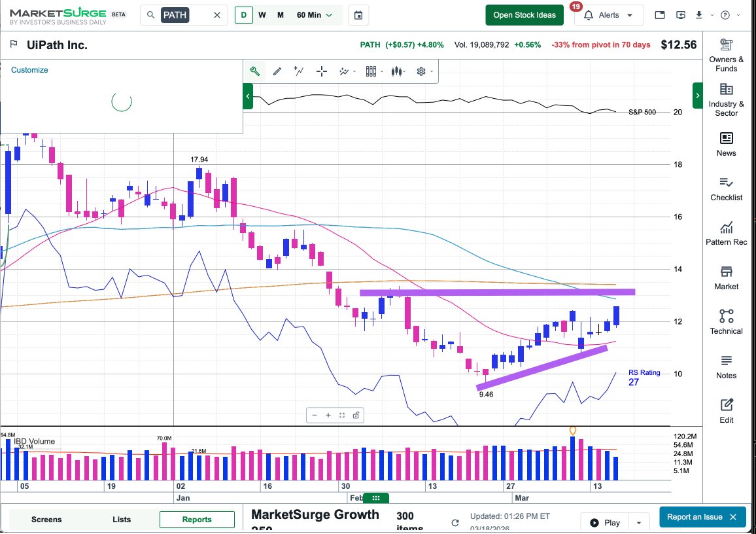Screen dimensions: 756x534
Task: Switch to Daily chart interval
Action: pos(243,15)
